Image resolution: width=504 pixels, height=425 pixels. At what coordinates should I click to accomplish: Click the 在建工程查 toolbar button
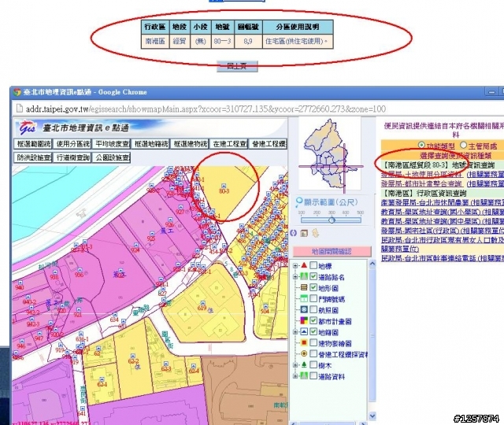point(229,144)
